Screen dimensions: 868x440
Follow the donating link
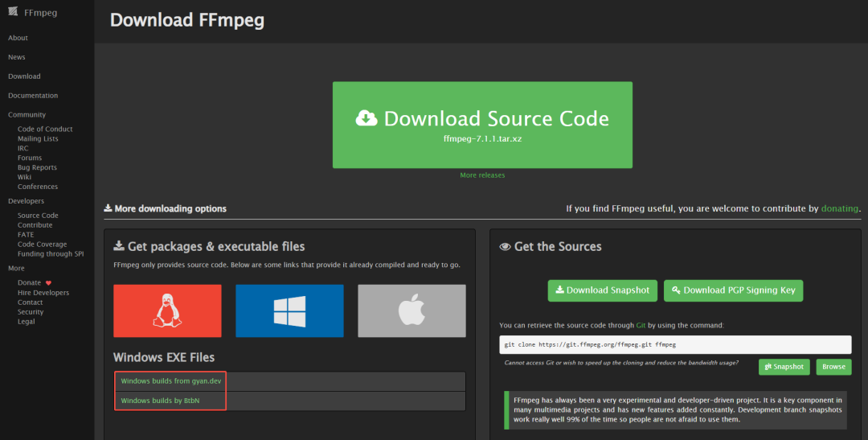pyautogui.click(x=839, y=208)
